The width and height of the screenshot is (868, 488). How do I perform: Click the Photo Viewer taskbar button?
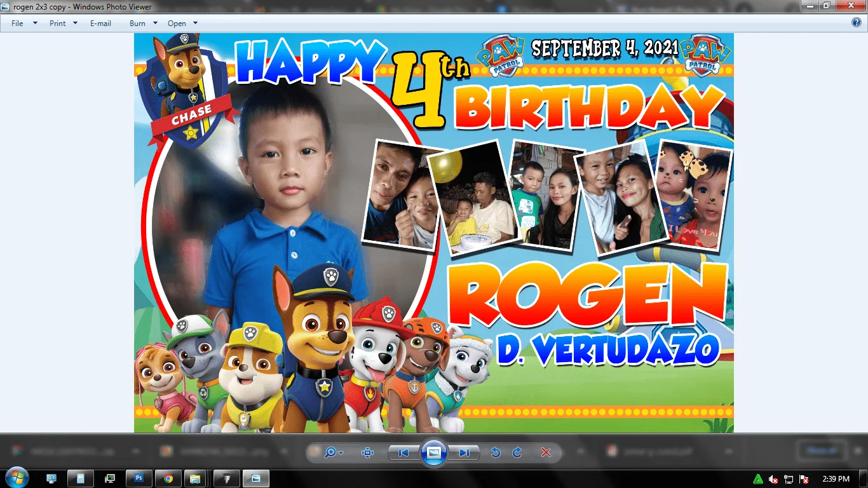pyautogui.click(x=256, y=478)
